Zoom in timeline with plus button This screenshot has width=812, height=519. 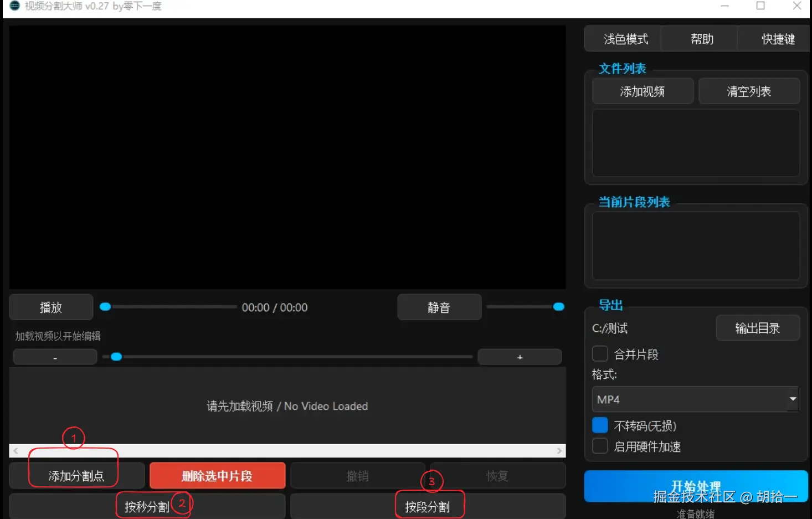point(520,357)
